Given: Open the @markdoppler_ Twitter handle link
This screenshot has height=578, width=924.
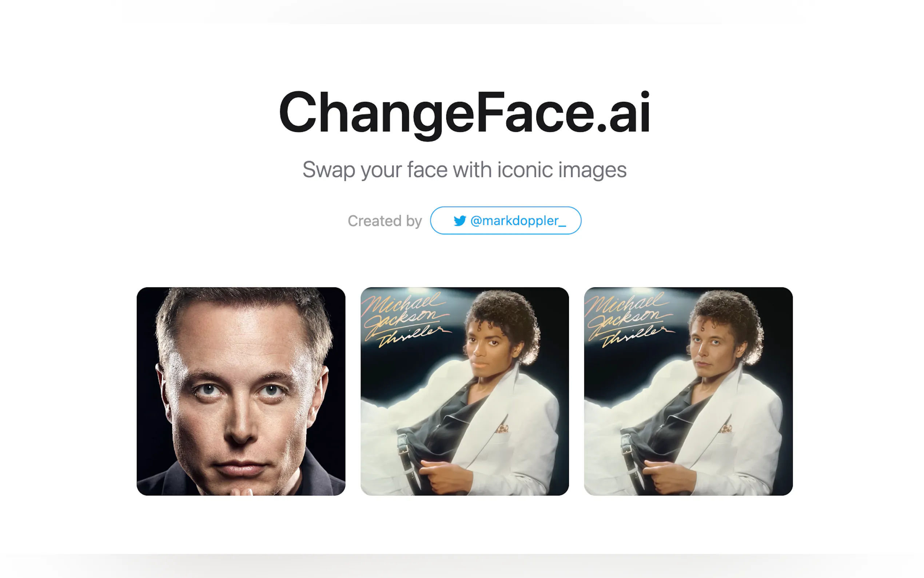Looking at the screenshot, I should (x=505, y=221).
